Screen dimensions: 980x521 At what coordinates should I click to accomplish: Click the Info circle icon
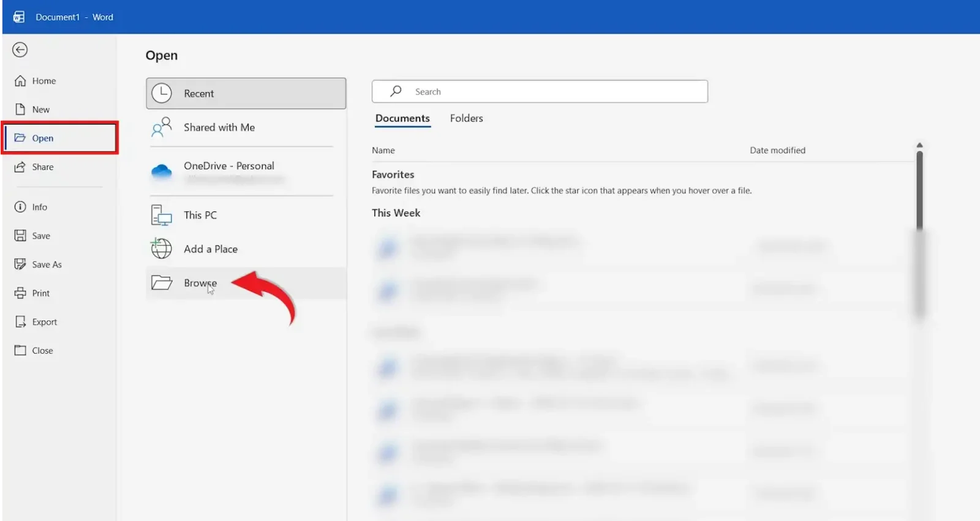tap(20, 207)
